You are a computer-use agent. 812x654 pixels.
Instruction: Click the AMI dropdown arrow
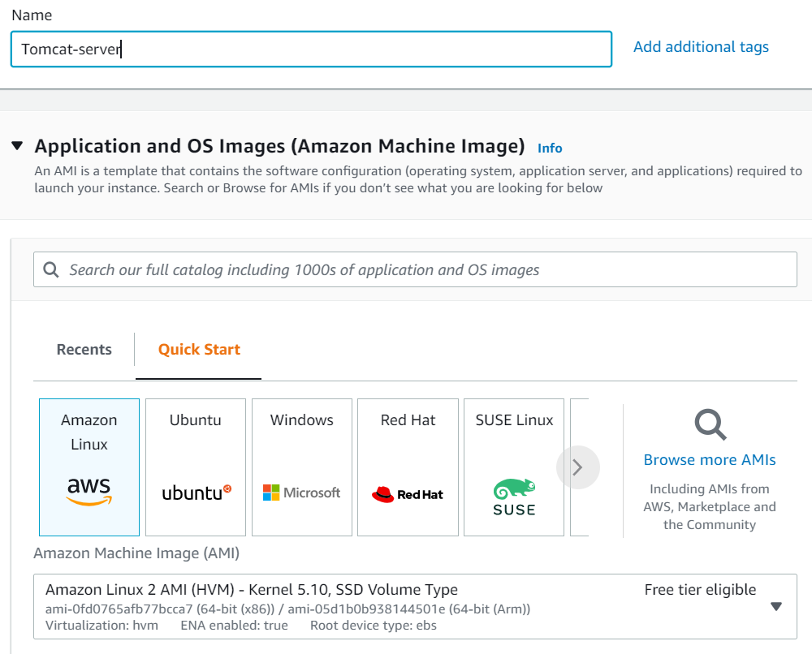(x=775, y=606)
